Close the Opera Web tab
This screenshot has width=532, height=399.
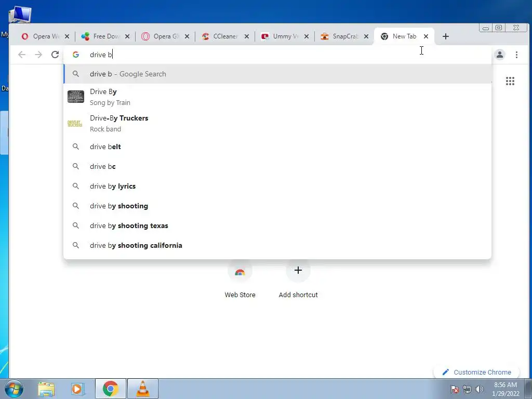(x=67, y=36)
